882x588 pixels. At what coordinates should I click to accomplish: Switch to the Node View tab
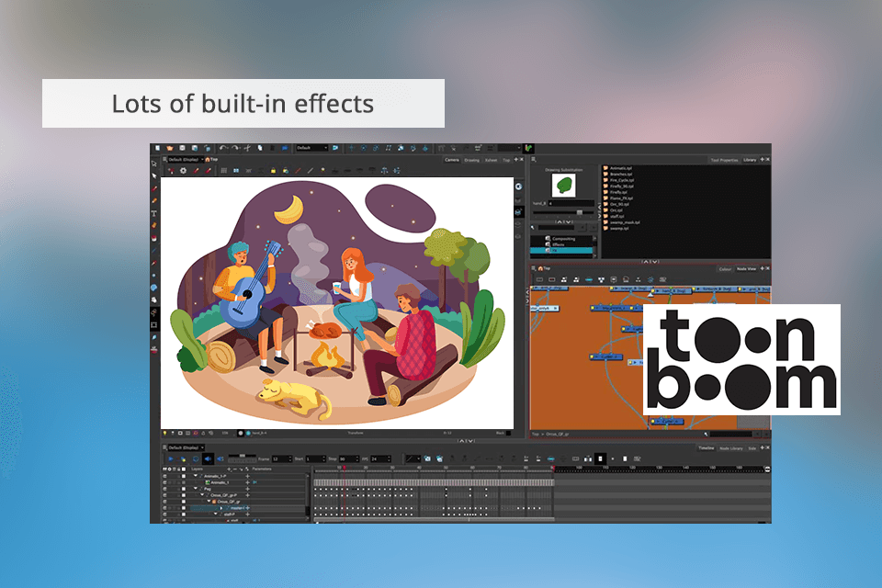tap(746, 269)
